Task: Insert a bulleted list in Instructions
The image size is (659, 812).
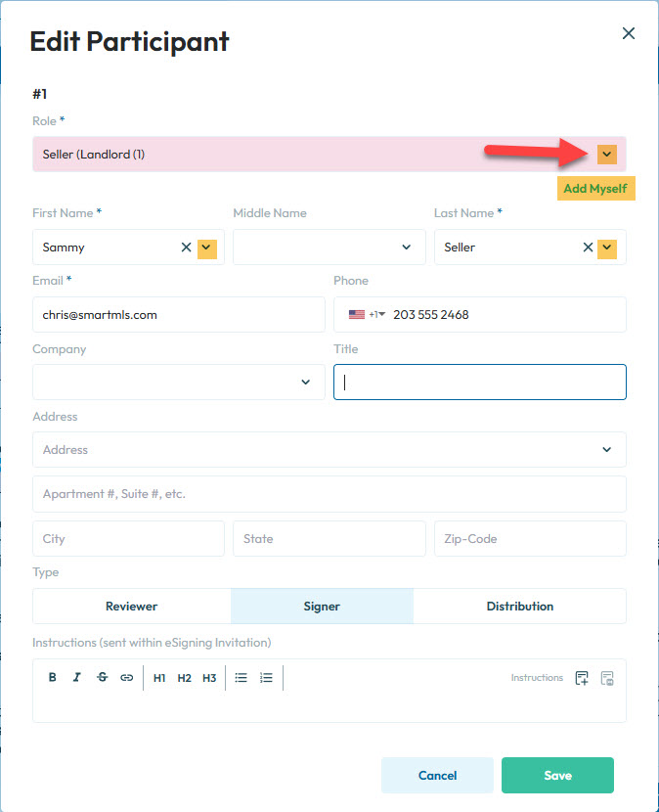Action: (x=242, y=678)
